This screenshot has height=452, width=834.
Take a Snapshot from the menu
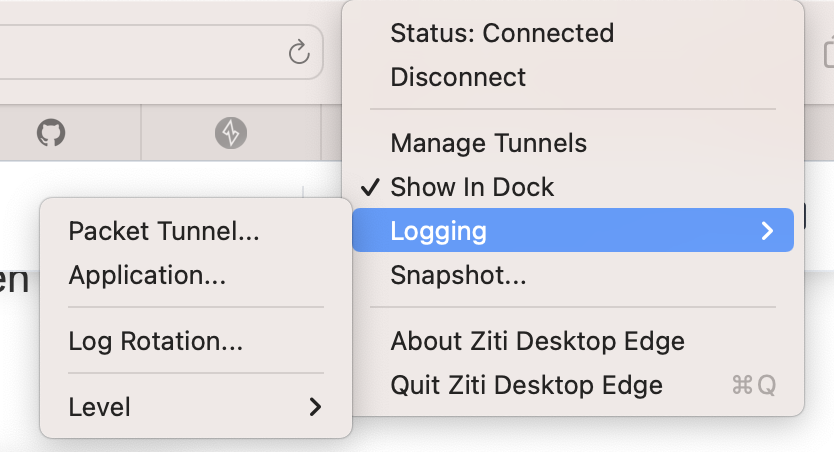(458, 274)
